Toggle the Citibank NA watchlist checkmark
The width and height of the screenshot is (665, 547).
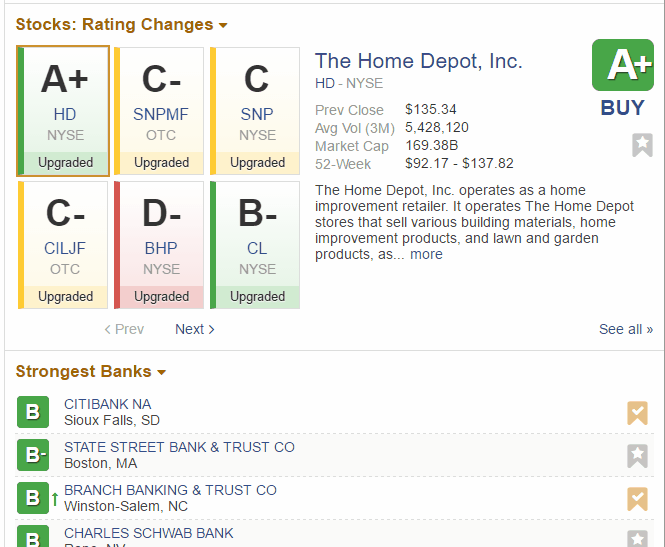637,413
